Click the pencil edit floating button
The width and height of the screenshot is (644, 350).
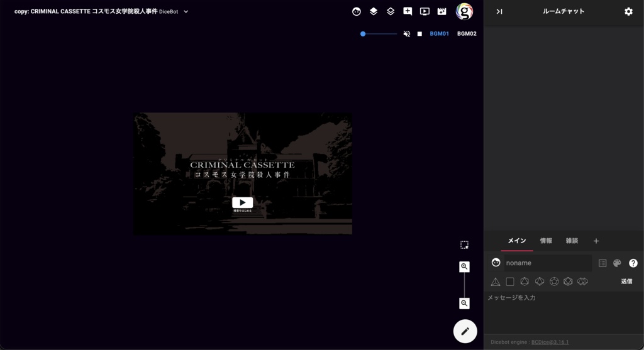click(x=465, y=331)
